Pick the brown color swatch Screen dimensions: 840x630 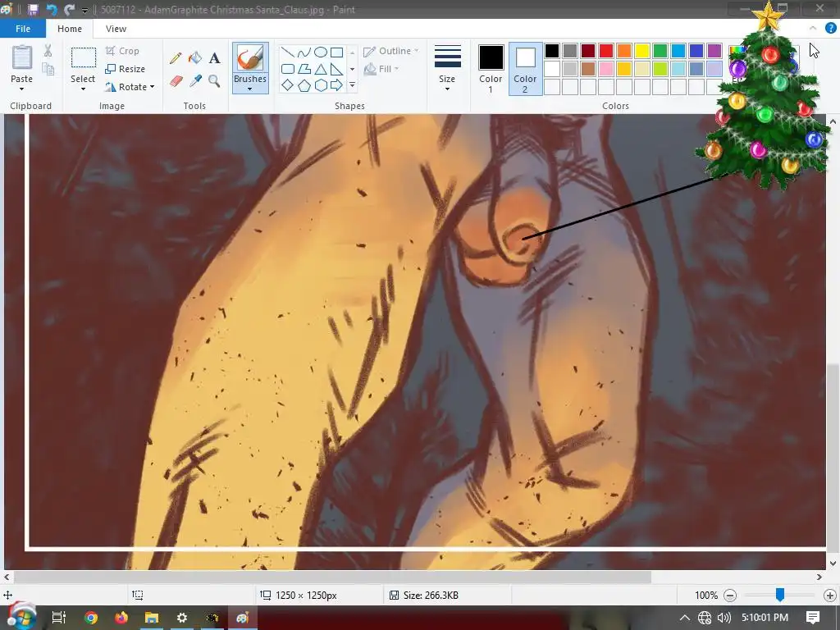(x=587, y=69)
